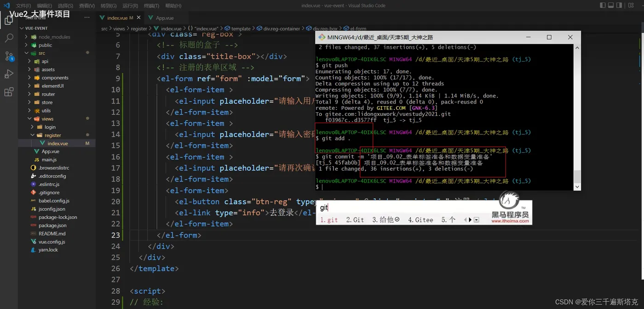Click the VS Code logo in title bar
The image size is (644, 309).
[6, 6]
